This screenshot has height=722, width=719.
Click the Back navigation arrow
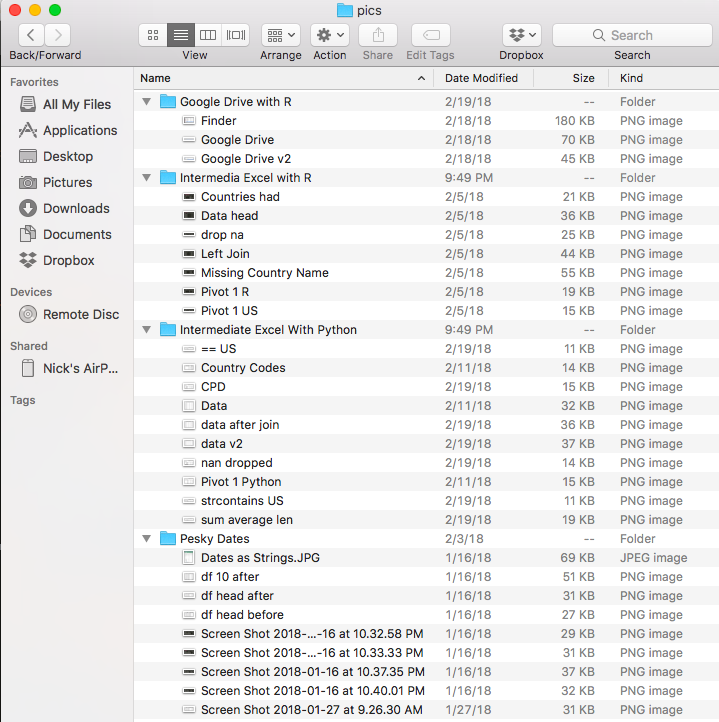point(32,35)
